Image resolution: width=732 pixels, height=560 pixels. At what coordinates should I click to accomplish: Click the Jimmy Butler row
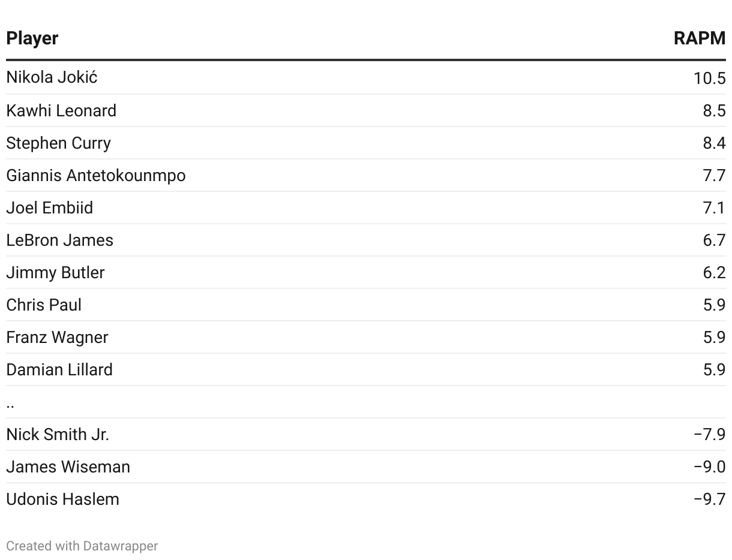(366, 273)
